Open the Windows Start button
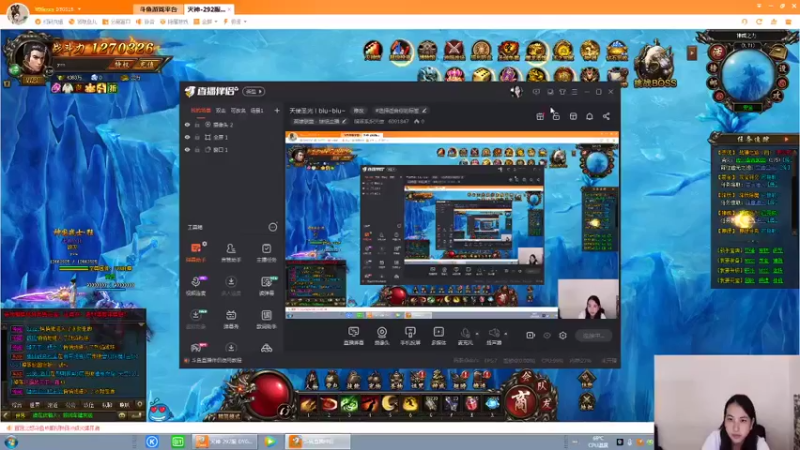The width and height of the screenshot is (800, 450). (x=11, y=442)
